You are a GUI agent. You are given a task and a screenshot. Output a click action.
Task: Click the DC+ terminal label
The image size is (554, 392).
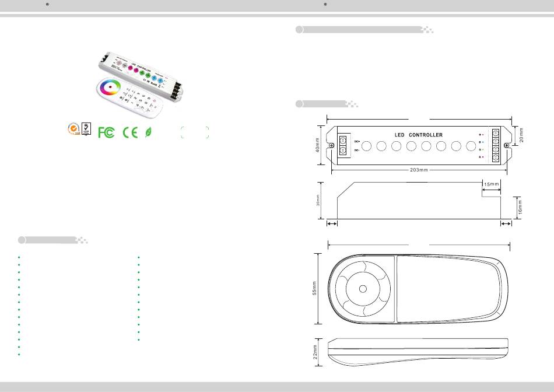[357, 141]
